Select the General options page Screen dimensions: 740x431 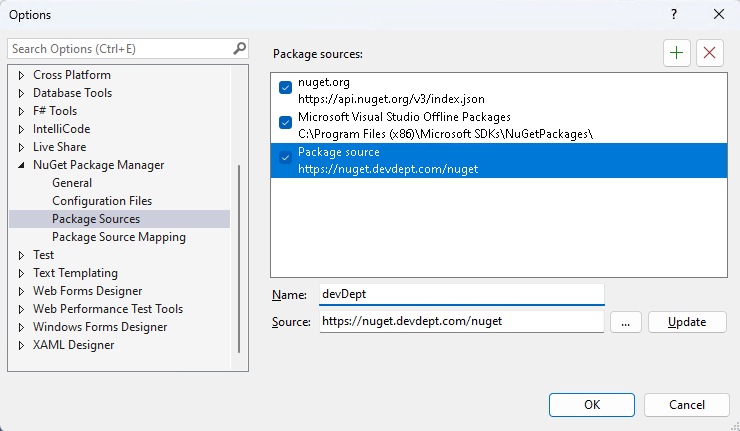pos(72,183)
